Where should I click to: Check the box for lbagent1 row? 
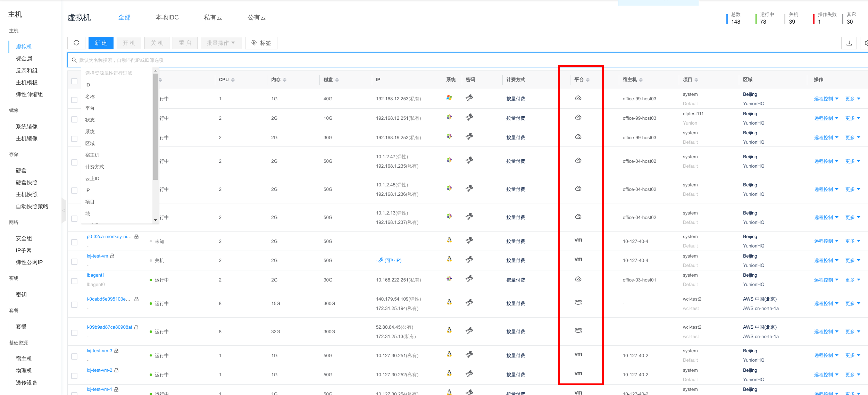(x=74, y=281)
